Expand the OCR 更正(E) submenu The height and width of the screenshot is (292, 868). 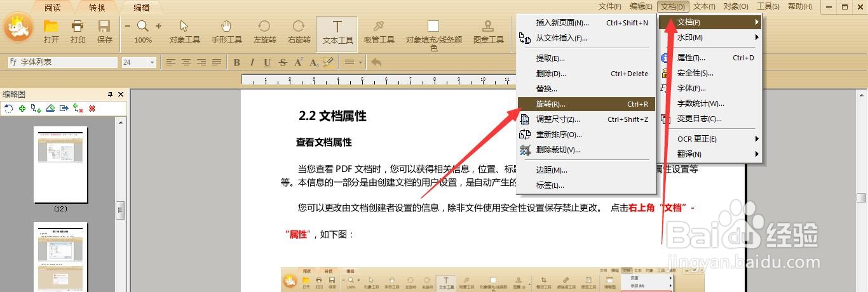pos(710,139)
